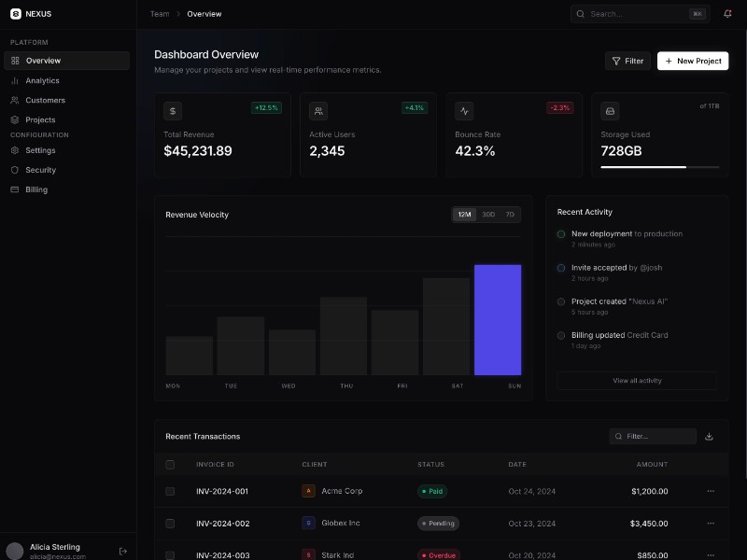Open the Security section in the sidebar
Image resolution: width=747 pixels, height=560 pixels.
(x=42, y=170)
